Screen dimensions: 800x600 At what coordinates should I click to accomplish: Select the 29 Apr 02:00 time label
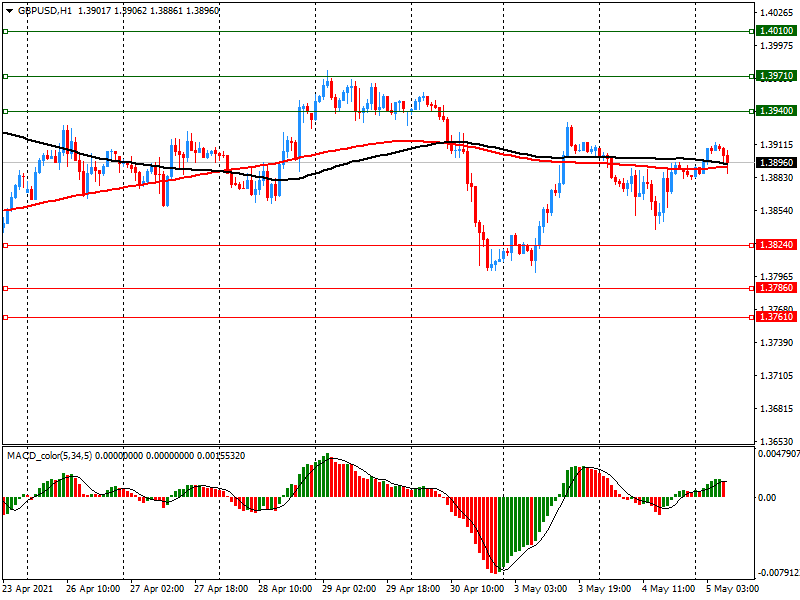click(350, 589)
